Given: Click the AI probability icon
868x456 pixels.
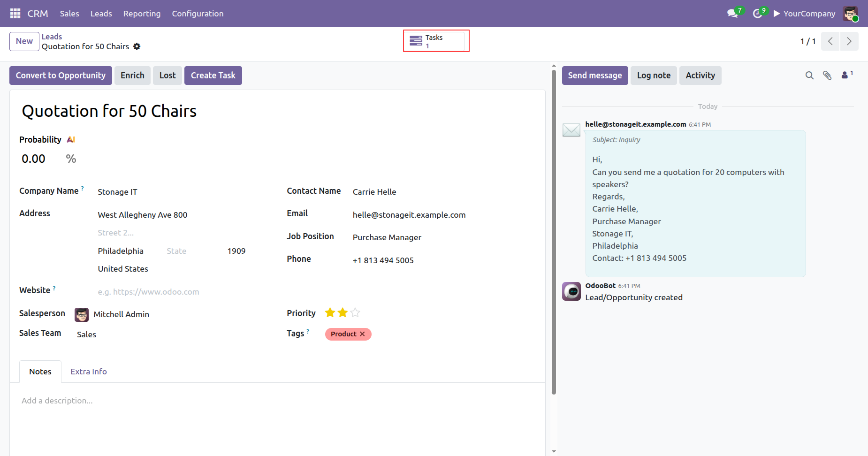Looking at the screenshot, I should coord(71,140).
